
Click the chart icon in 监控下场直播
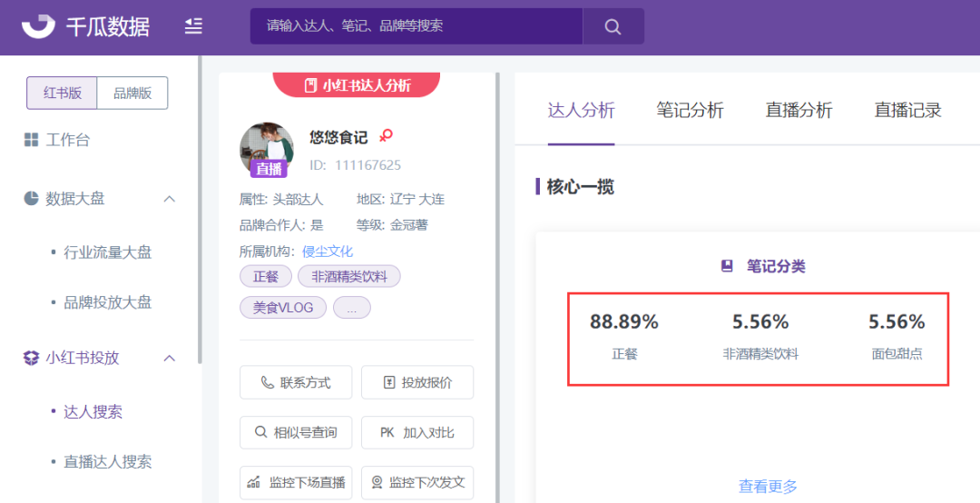pos(253,482)
